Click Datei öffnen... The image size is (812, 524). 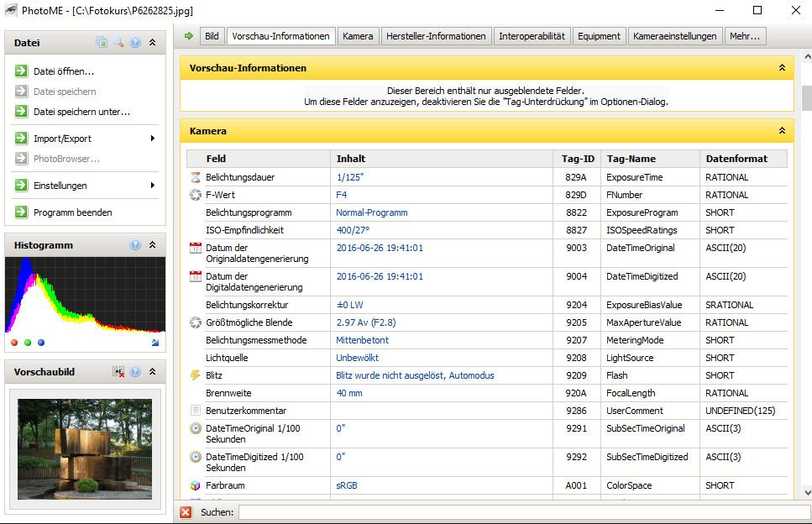pos(63,71)
